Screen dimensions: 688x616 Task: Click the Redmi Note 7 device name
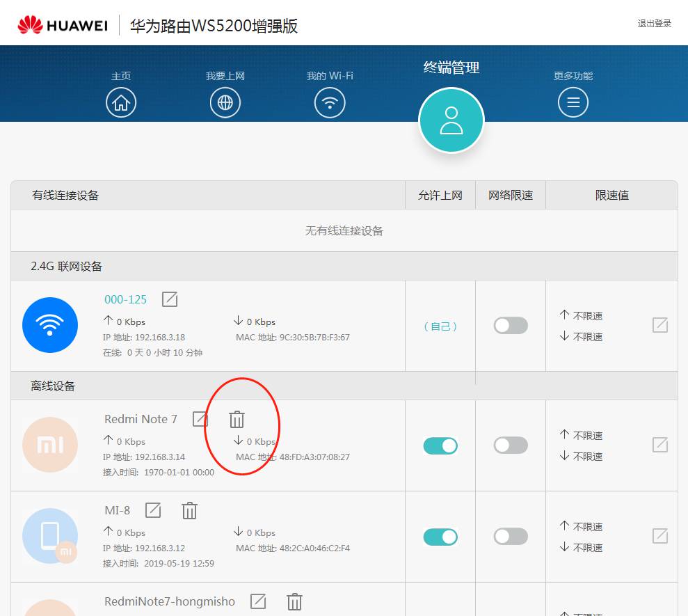[141, 419]
